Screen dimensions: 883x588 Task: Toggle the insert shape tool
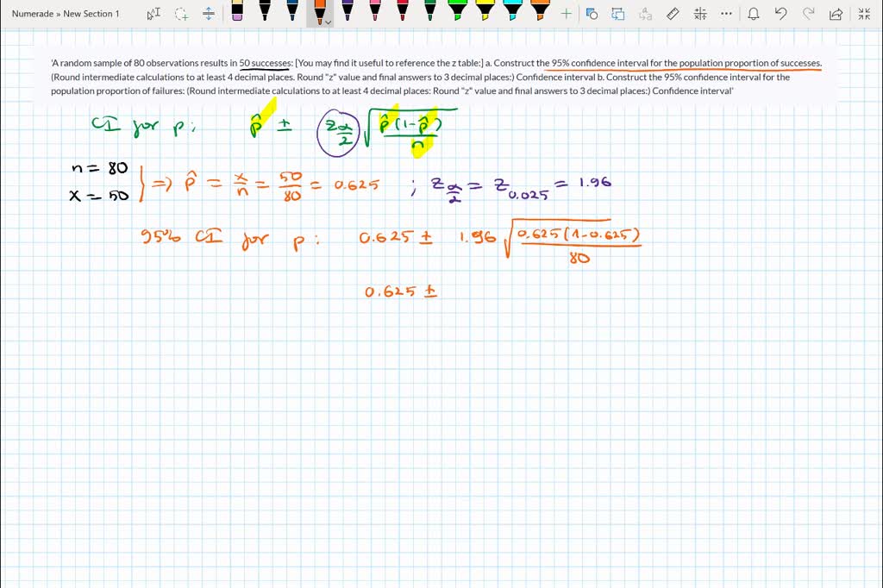click(x=592, y=14)
